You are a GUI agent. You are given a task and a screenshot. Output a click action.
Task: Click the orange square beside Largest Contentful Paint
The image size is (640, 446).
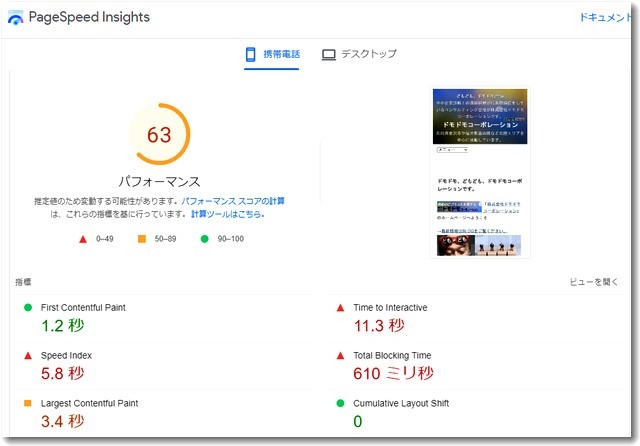coord(28,404)
